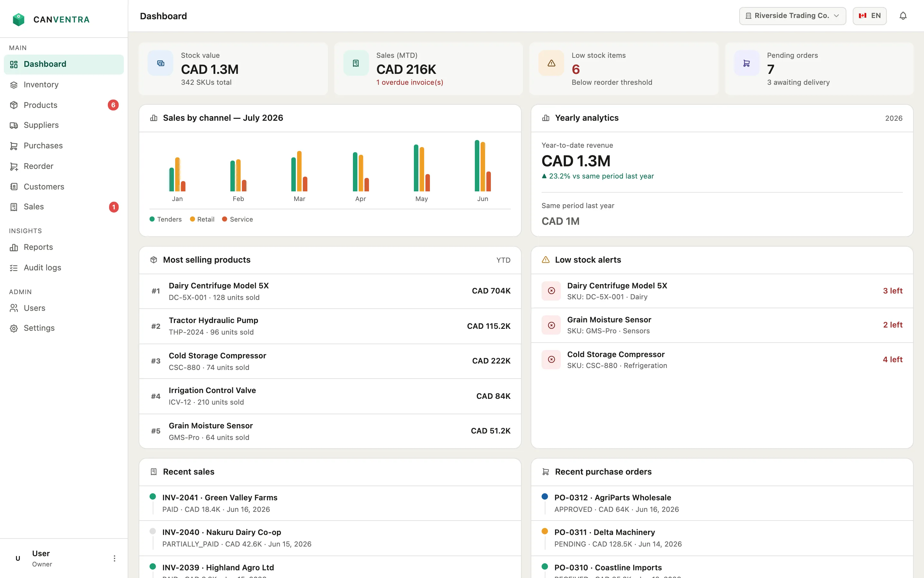
Task: Open the Riverside Trading Co. company dropdown
Action: [x=792, y=16]
